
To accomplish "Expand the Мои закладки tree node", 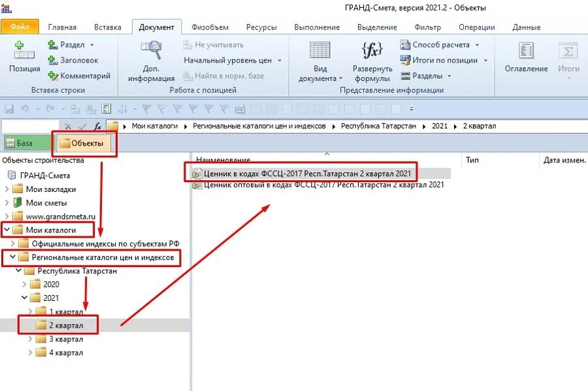I will [7, 189].
